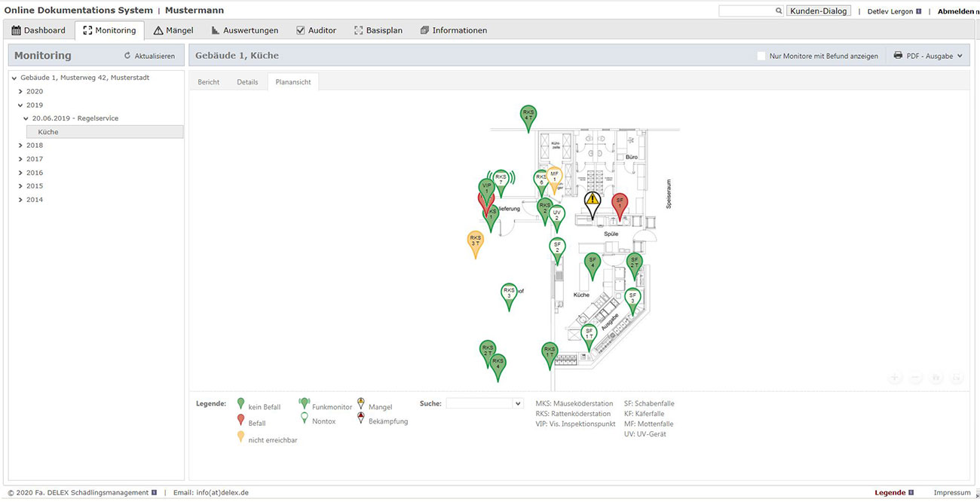Switch to the Mängel tab
Screen dimensions: 980x502
(x=173, y=30)
